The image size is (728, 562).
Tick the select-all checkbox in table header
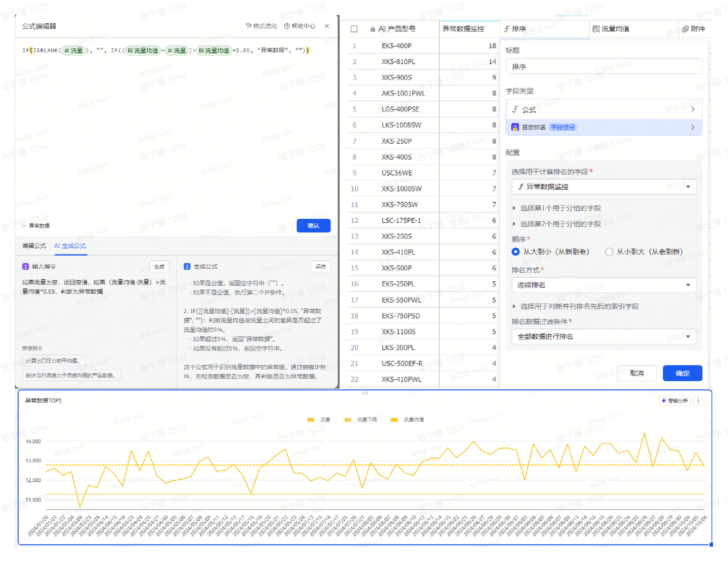[x=354, y=29]
